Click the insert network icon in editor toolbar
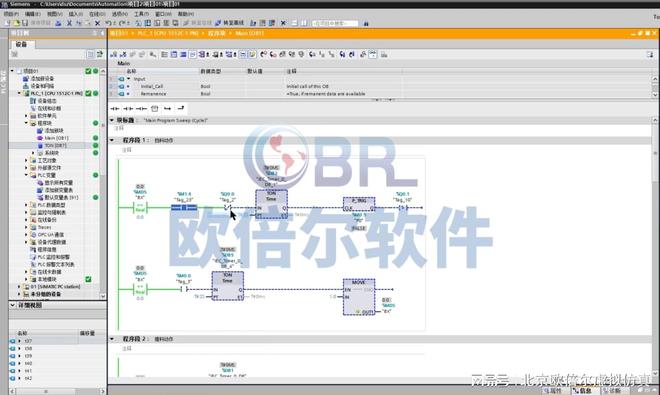The width and height of the screenshot is (660, 395). click(x=114, y=54)
